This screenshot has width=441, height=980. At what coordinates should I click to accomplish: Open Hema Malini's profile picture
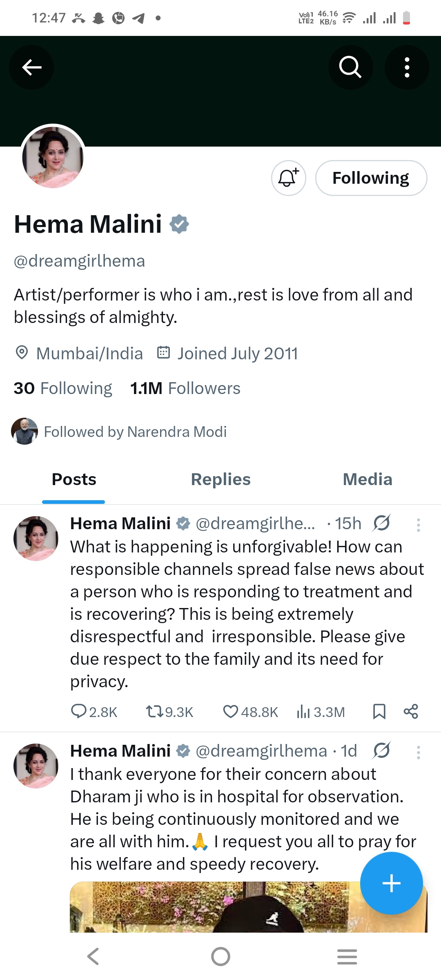point(53,157)
